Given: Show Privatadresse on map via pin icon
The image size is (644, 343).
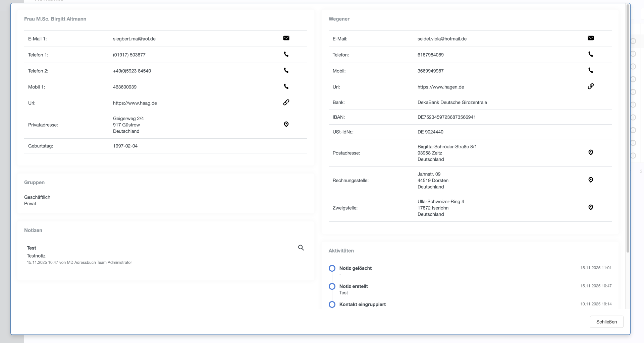Looking at the screenshot, I should (x=286, y=124).
